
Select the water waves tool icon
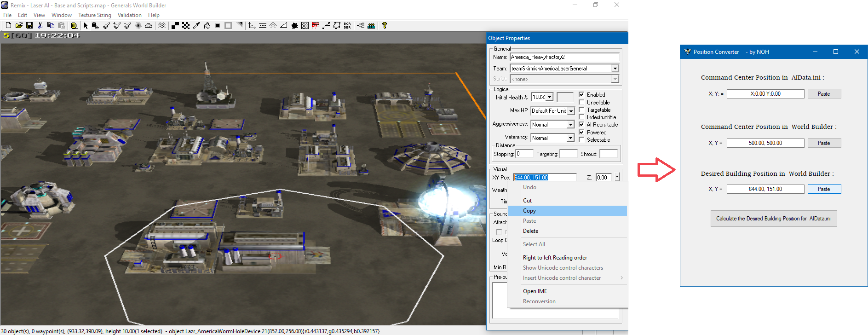[x=162, y=26]
